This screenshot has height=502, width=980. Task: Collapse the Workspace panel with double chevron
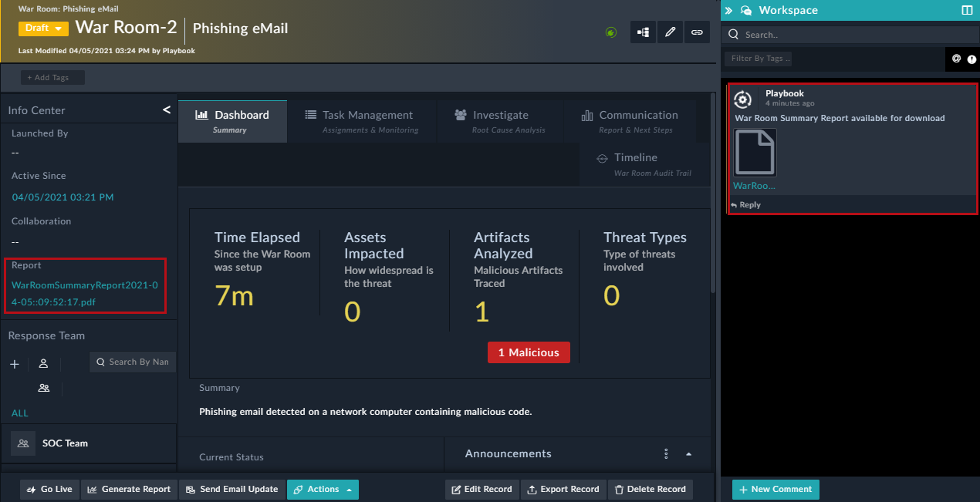tap(728, 10)
